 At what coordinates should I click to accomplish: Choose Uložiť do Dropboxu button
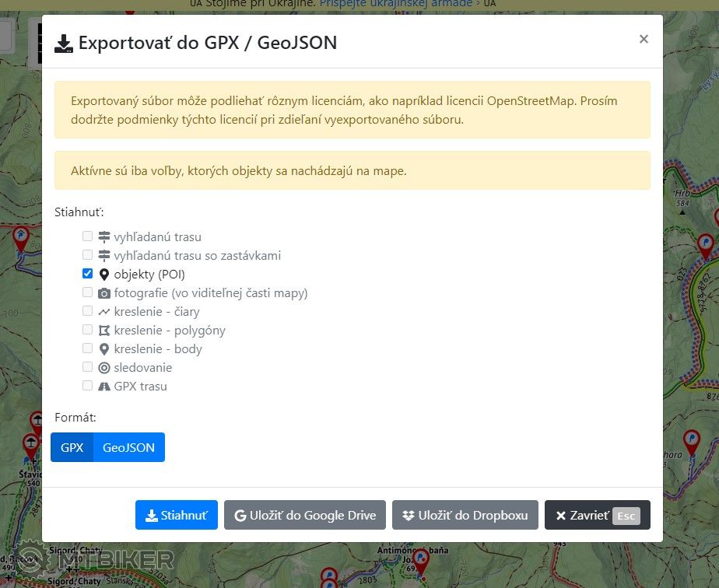point(465,515)
